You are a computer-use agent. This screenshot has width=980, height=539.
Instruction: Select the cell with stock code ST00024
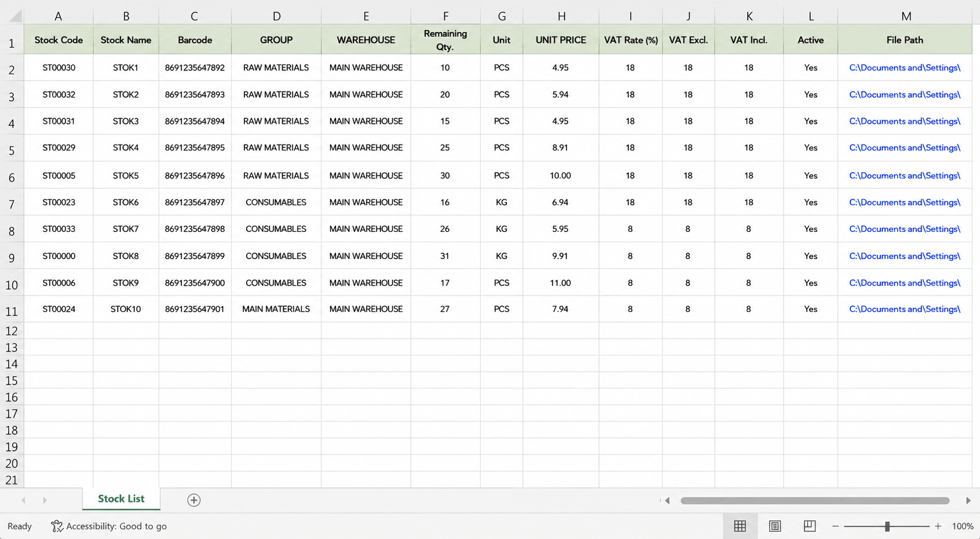click(58, 309)
